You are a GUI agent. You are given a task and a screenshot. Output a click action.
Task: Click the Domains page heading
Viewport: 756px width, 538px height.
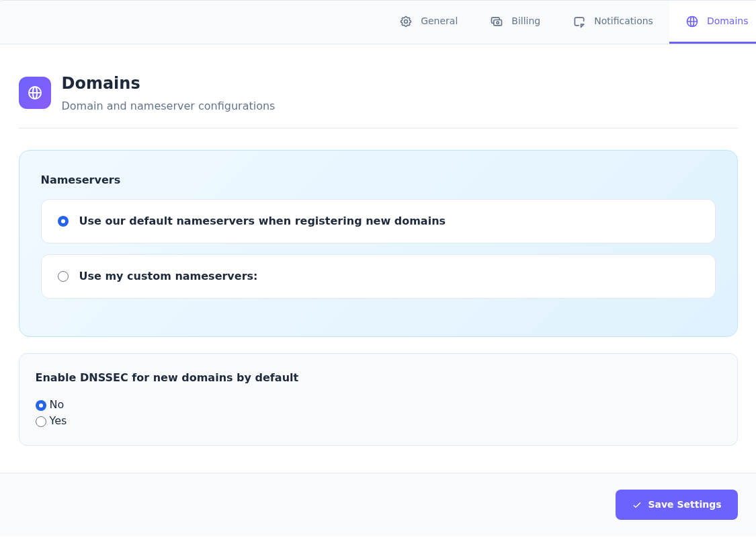101,83
